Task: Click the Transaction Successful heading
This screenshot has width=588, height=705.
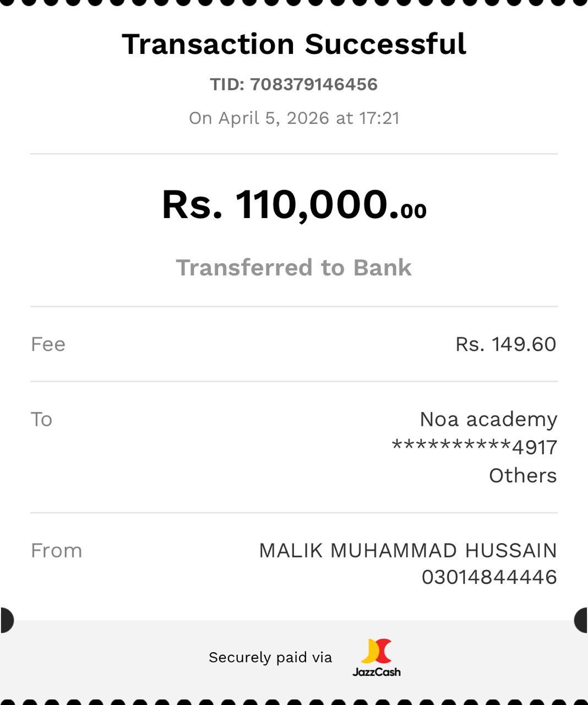Action: [294, 44]
